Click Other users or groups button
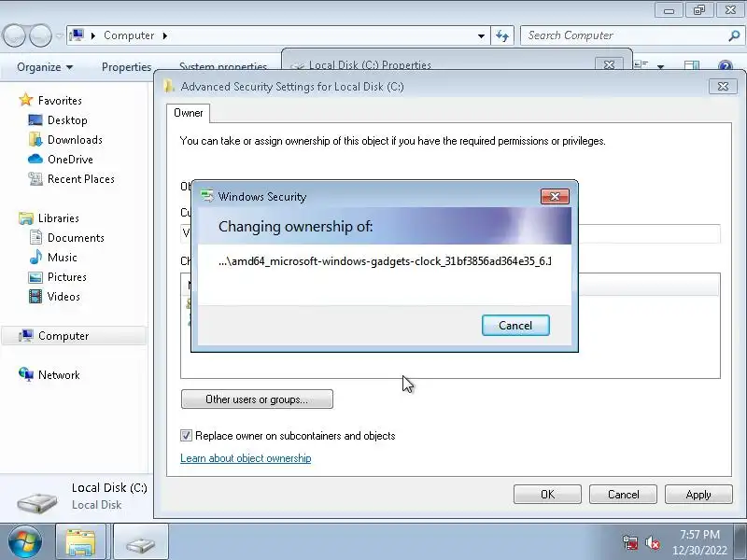Image resolution: width=747 pixels, height=560 pixels. click(257, 399)
